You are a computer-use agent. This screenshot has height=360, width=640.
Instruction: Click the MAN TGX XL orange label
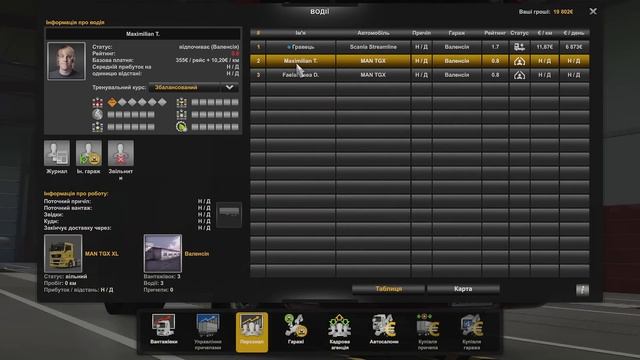102,254
